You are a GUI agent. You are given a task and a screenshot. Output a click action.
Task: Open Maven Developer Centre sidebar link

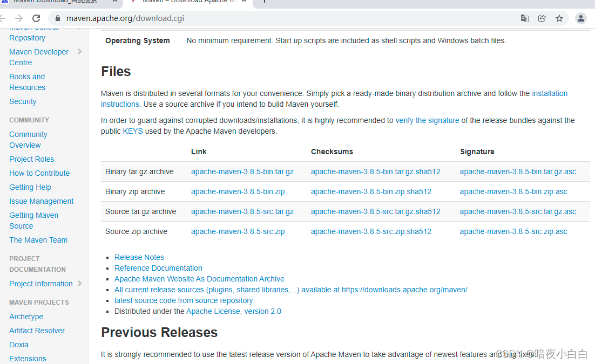(x=39, y=57)
